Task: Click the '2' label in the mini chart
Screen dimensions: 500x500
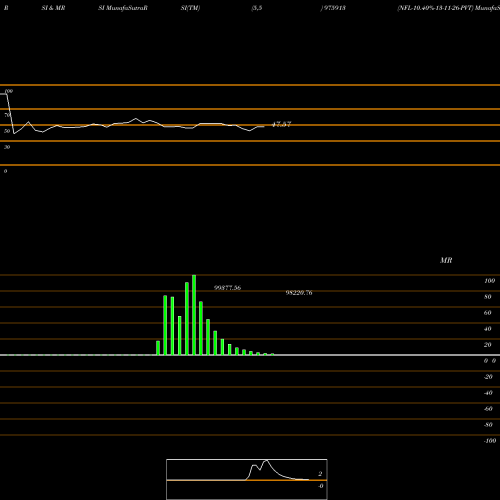Action: click(x=320, y=474)
